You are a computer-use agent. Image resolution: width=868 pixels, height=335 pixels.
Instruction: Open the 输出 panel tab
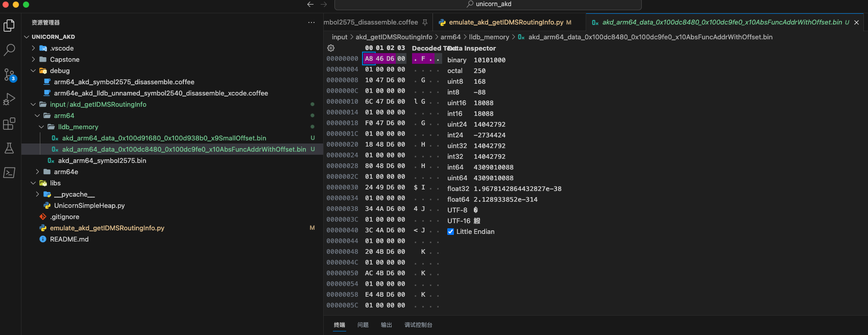(387, 325)
